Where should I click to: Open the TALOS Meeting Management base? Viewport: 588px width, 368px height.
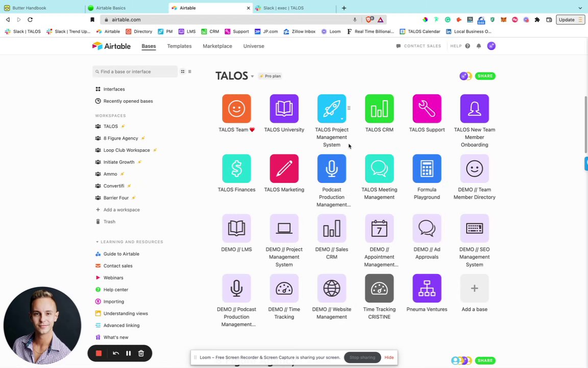pyautogui.click(x=379, y=169)
